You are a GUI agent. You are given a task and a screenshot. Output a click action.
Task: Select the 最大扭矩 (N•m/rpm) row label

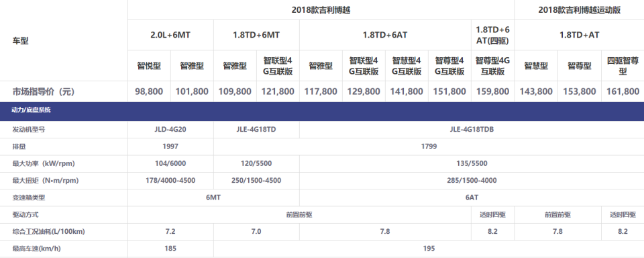coord(46,181)
